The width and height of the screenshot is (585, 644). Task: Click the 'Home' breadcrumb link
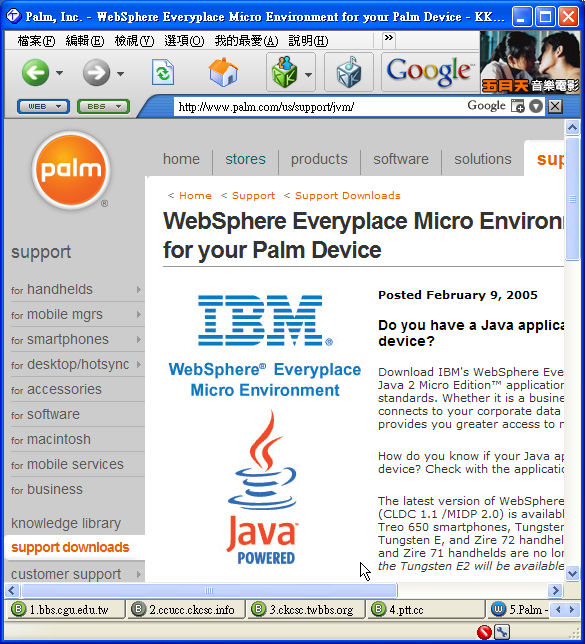point(195,196)
